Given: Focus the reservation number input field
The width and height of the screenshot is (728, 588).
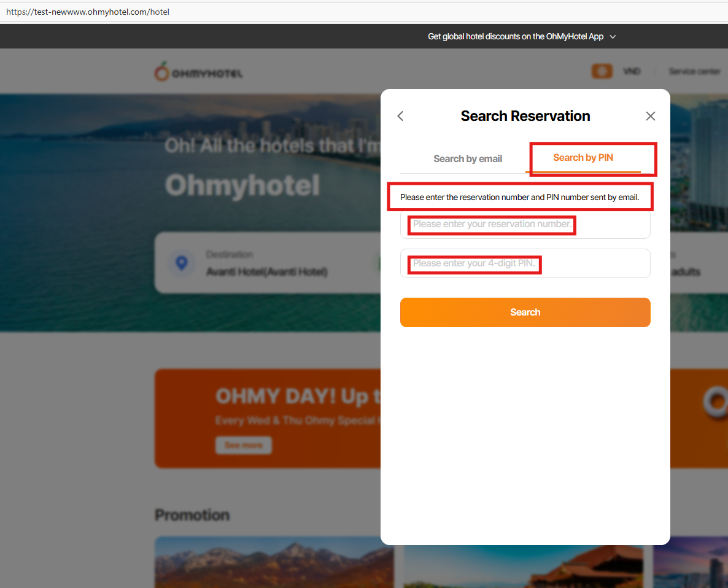Looking at the screenshot, I should pyautogui.click(x=525, y=225).
